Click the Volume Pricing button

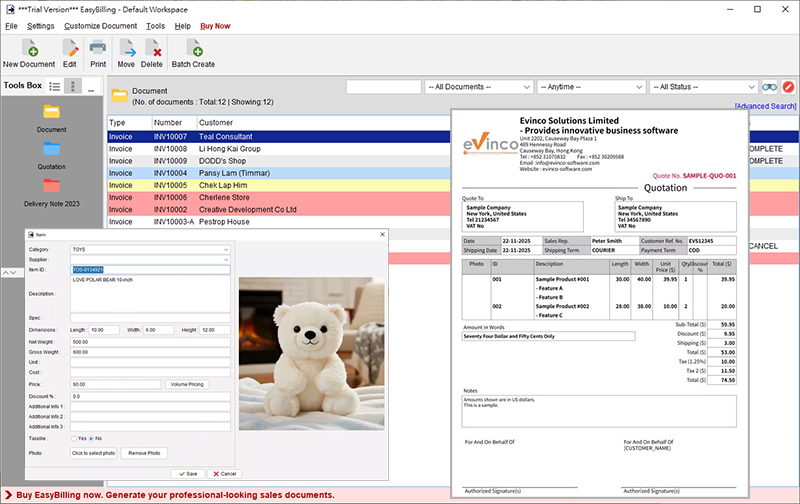pyautogui.click(x=187, y=385)
